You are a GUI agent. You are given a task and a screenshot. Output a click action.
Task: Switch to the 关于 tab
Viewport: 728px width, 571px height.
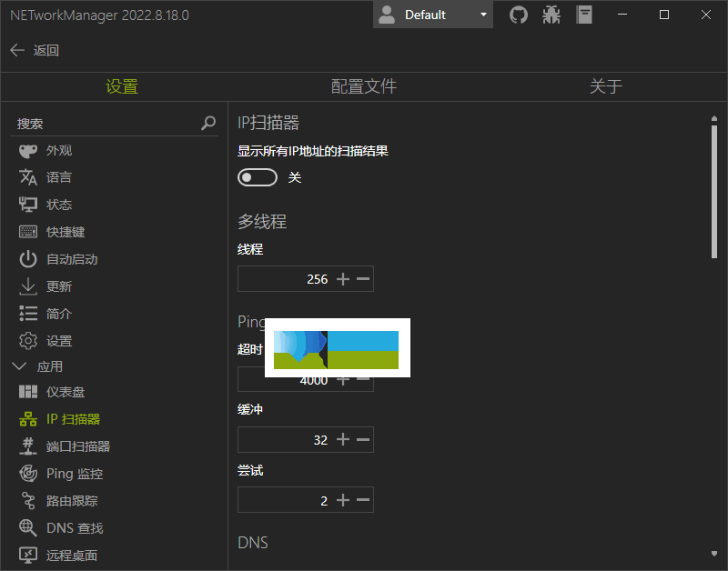click(x=606, y=86)
